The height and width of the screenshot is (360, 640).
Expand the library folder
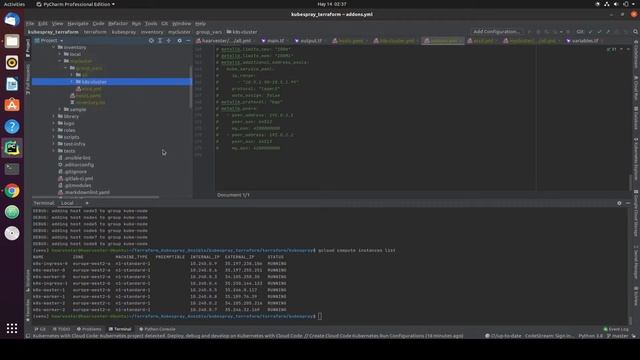coord(53,116)
